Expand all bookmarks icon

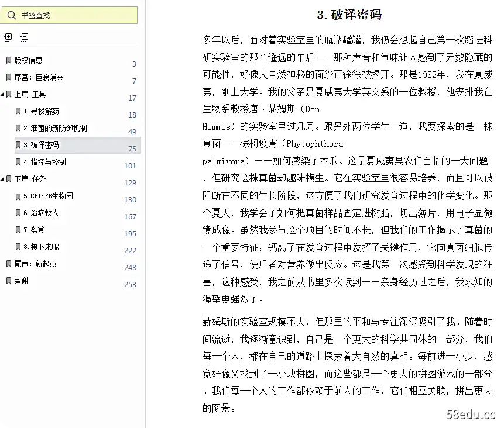tap(8, 37)
